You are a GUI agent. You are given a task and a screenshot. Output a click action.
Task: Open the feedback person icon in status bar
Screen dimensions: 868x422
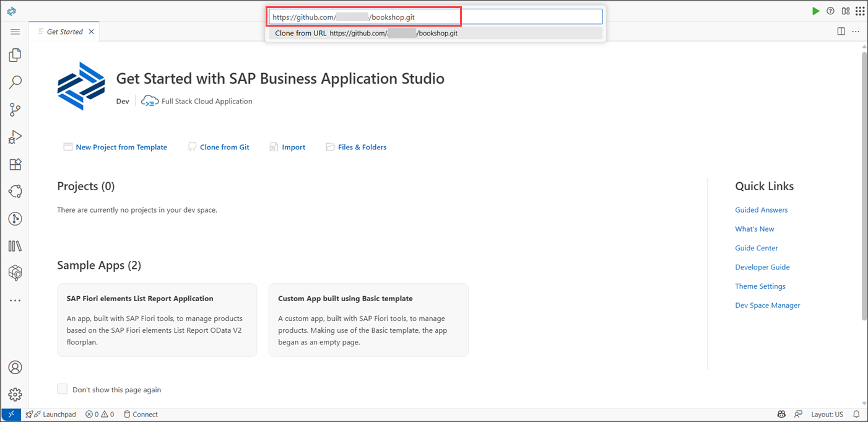(799, 415)
